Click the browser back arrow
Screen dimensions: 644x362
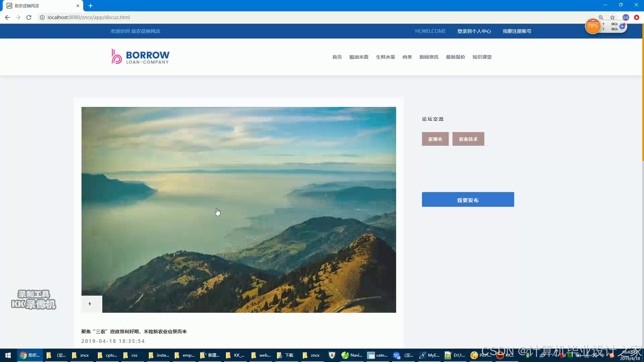7,17
